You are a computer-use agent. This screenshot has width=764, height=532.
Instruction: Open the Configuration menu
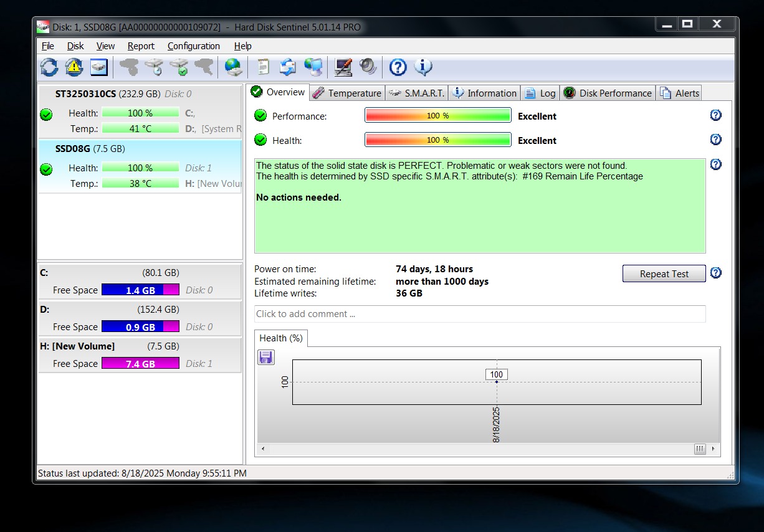point(193,46)
